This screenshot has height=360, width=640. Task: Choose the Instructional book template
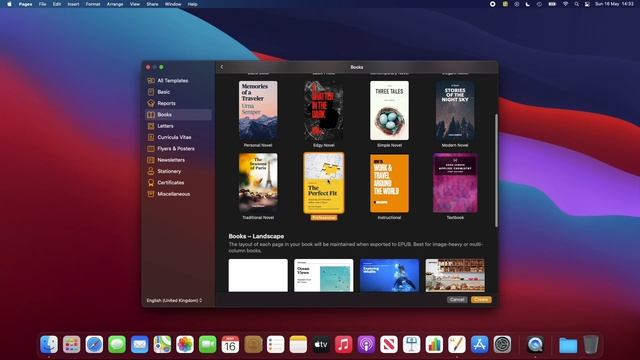[389, 183]
